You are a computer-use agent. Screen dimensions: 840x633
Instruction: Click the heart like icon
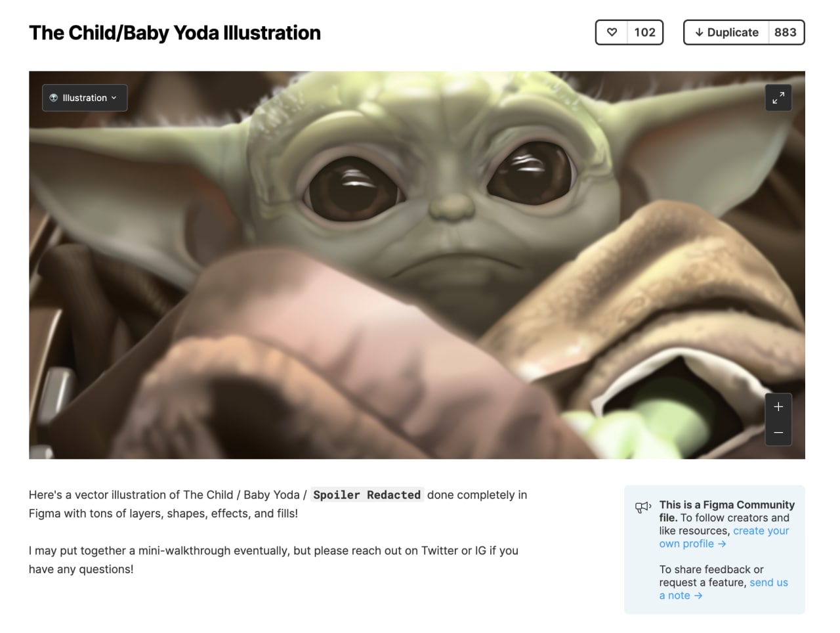(x=612, y=32)
